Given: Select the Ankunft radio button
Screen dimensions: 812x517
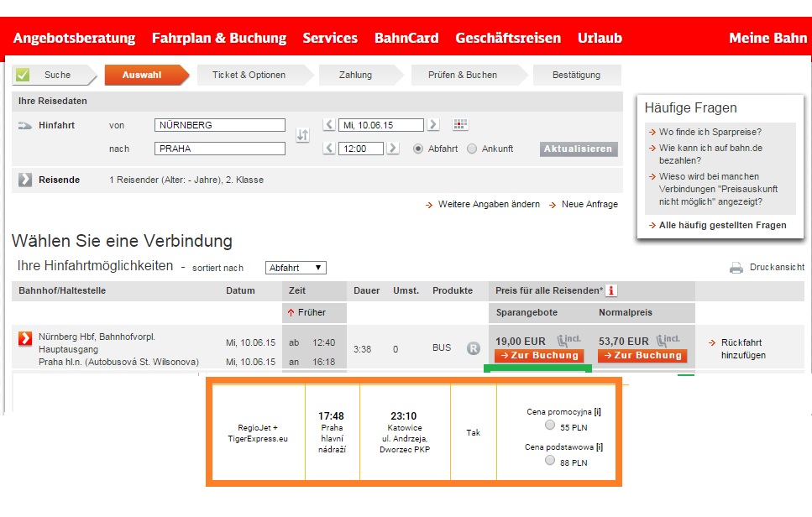Looking at the screenshot, I should [x=472, y=149].
